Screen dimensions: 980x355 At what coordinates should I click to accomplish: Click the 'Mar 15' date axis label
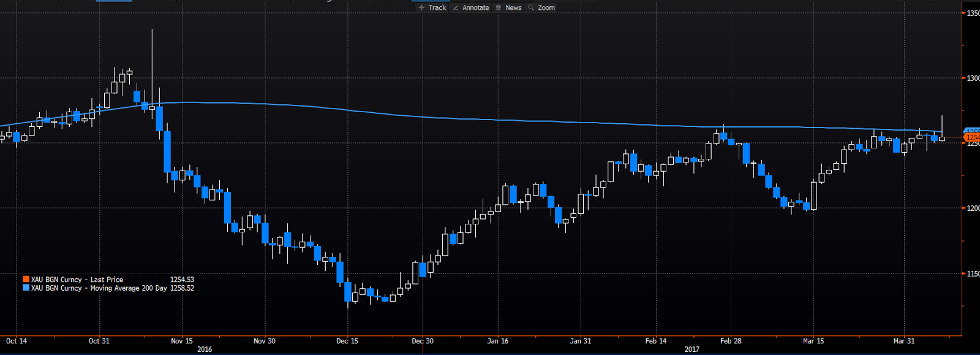tap(813, 341)
